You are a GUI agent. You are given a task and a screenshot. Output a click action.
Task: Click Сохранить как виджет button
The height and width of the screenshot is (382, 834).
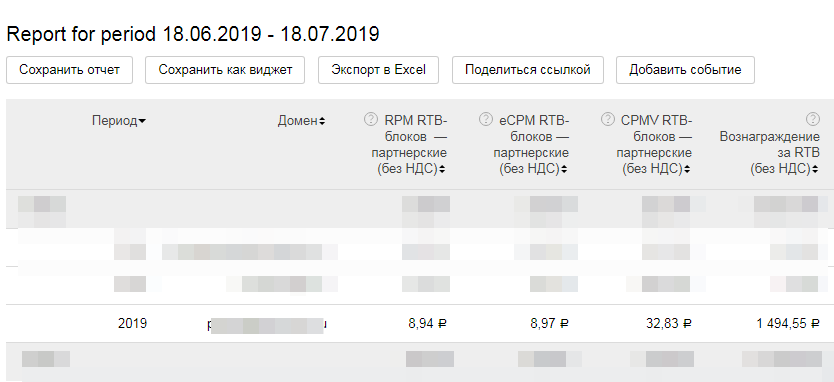(x=225, y=70)
